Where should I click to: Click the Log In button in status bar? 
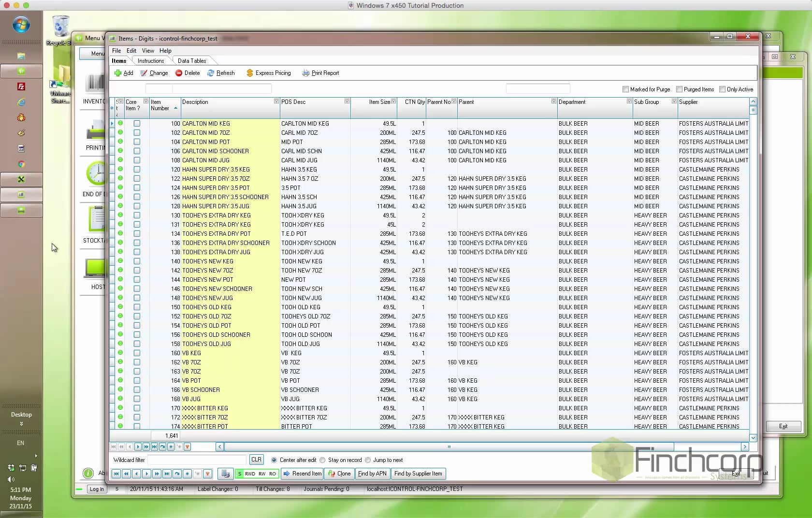[x=97, y=489]
